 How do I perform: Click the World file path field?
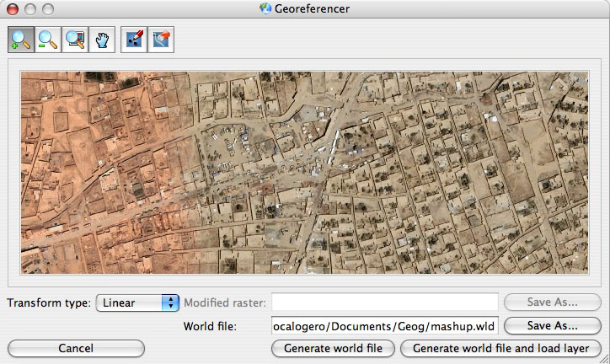click(x=385, y=326)
